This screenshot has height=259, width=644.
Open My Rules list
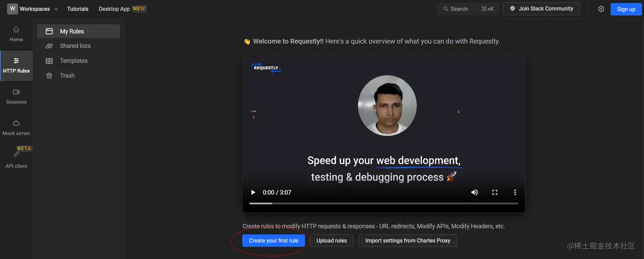pos(78,31)
